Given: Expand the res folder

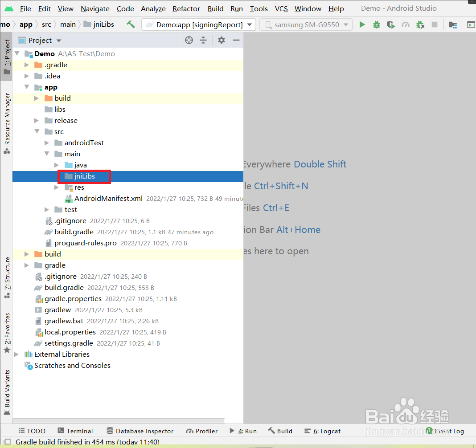Looking at the screenshot, I should click(57, 187).
